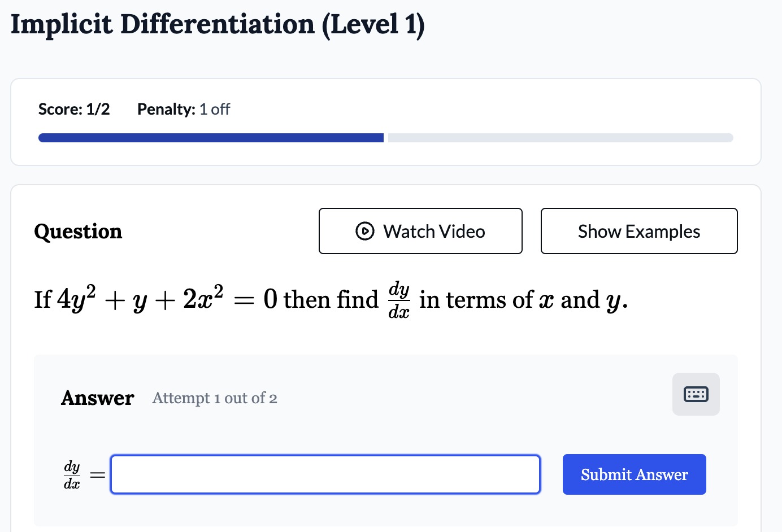Click the Attempt 1 out of 2 text
Screen dimensions: 782x532
click(x=215, y=398)
